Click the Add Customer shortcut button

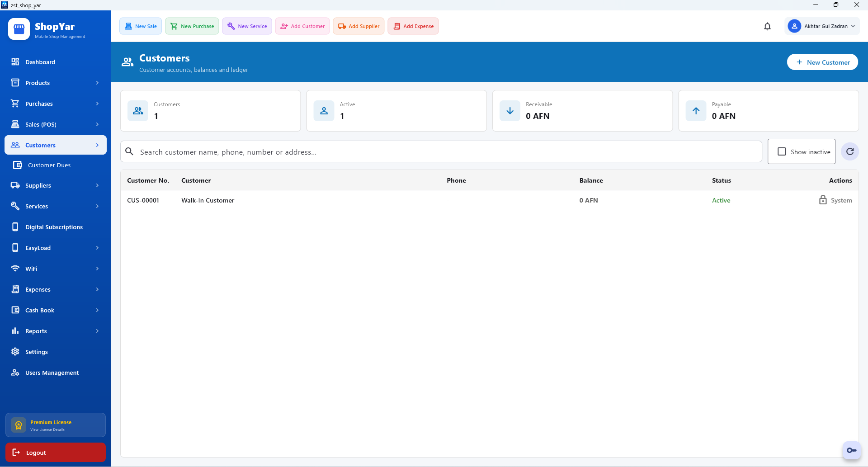302,26
